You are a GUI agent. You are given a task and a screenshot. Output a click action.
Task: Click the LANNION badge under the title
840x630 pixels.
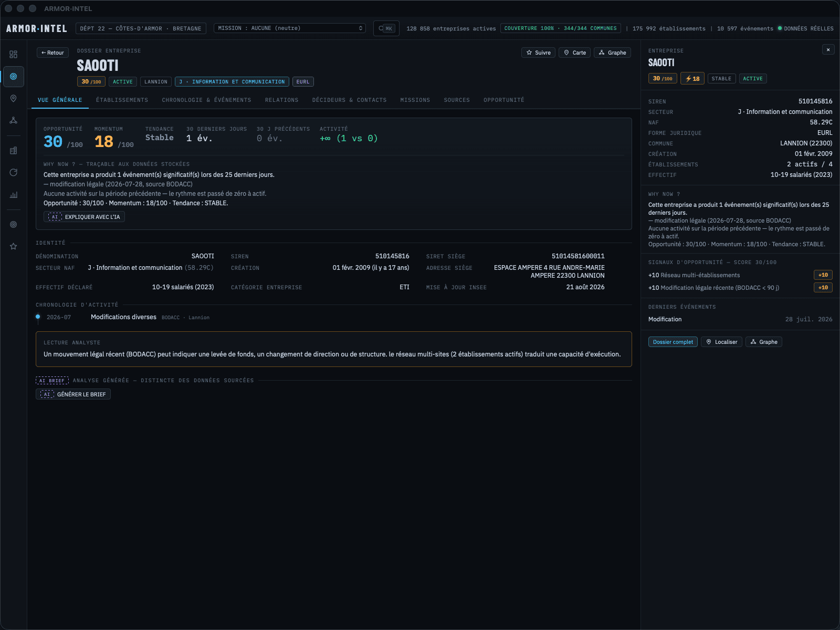tap(156, 82)
